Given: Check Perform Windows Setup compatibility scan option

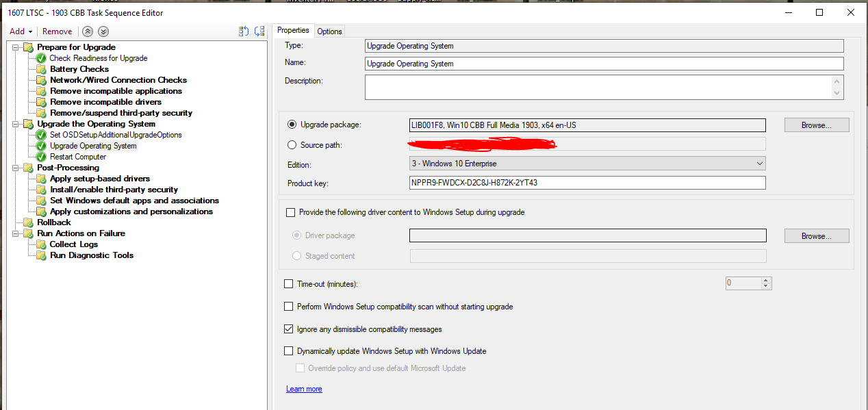Looking at the screenshot, I should click(x=288, y=307).
